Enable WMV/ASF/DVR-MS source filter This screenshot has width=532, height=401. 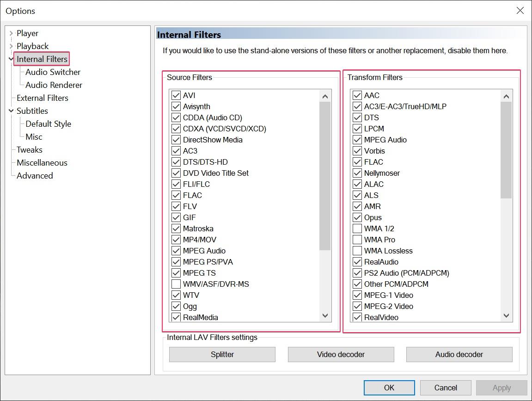point(176,284)
